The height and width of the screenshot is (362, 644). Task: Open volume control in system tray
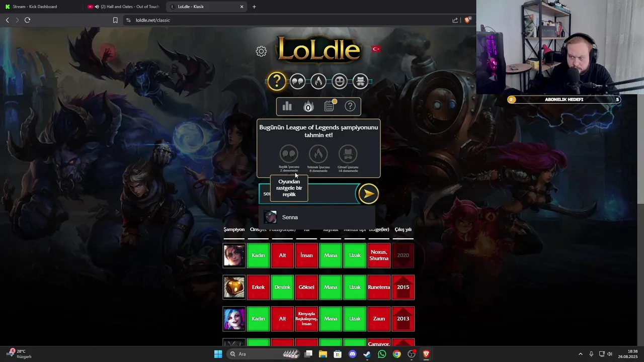coord(610,354)
